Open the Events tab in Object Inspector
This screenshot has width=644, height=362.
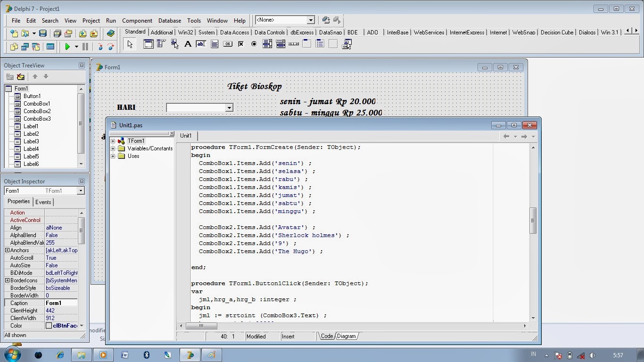(x=43, y=202)
